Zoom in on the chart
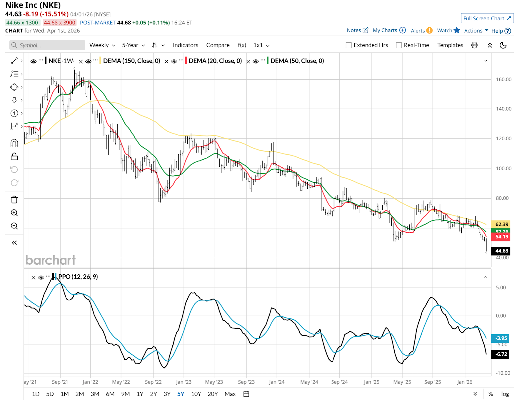Screen dimensions: 532x400 point(14,213)
